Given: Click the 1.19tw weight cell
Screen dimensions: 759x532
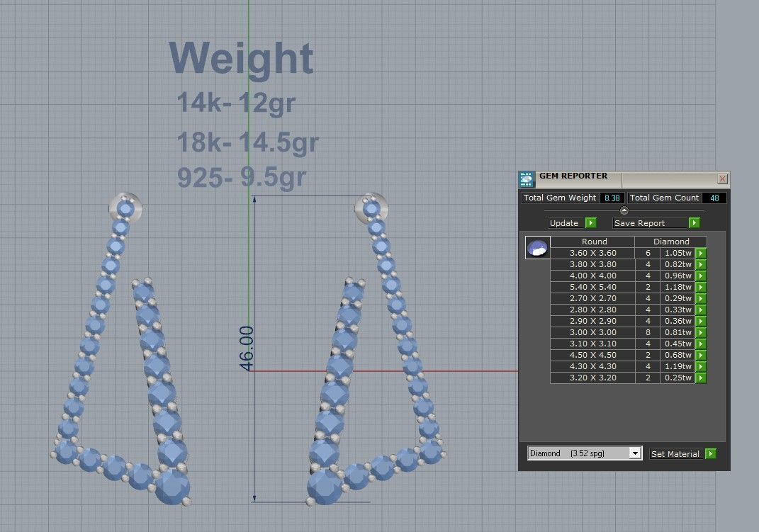Looking at the screenshot, I should click(x=678, y=367).
